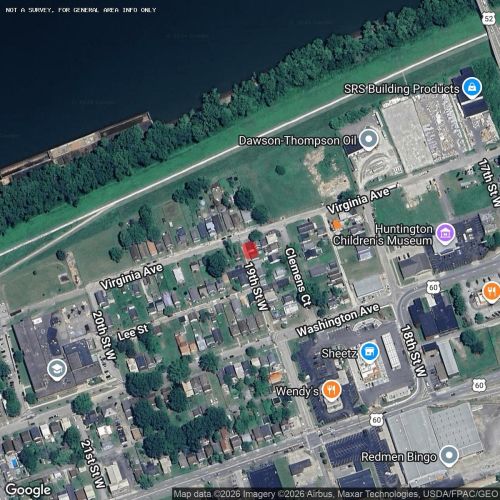500x500 pixels.
Task: Click the Redmen Bingo location marker
Action: [449, 456]
